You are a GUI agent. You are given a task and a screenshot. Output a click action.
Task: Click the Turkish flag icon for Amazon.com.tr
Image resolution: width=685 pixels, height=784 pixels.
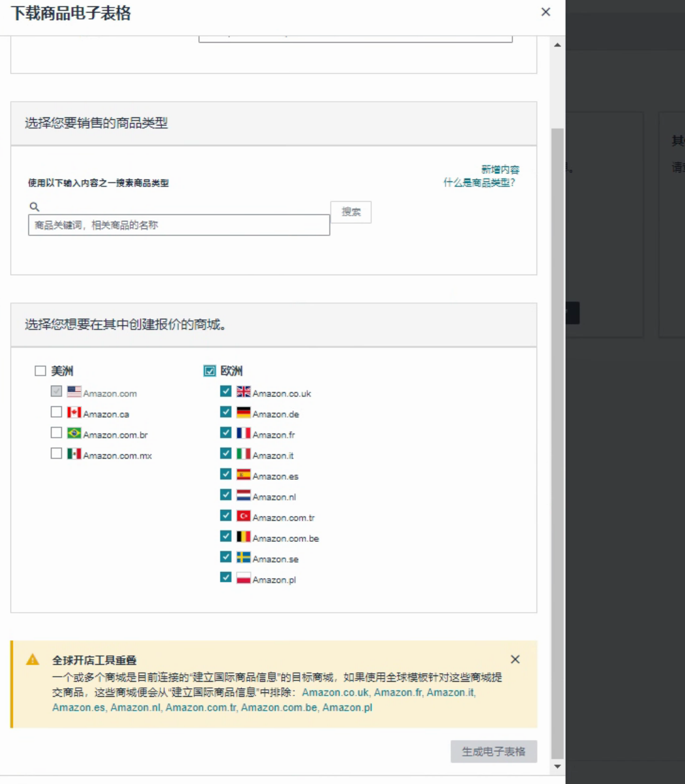[x=243, y=516]
